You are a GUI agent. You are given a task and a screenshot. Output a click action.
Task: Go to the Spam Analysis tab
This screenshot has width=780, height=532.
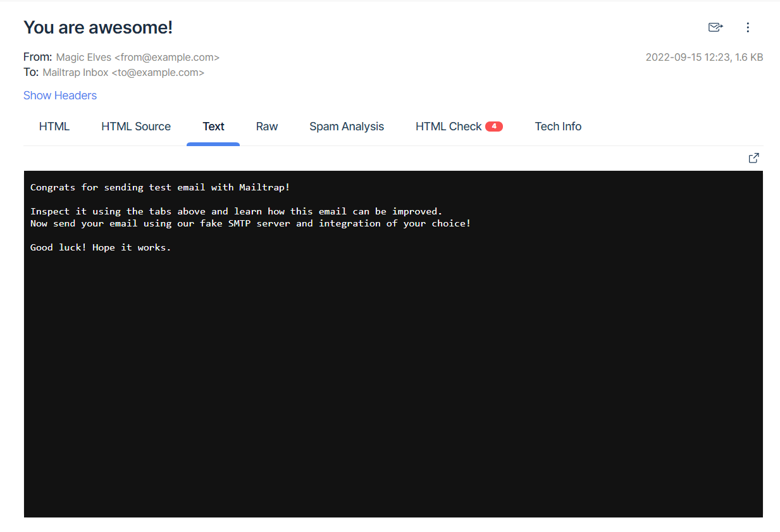[347, 127]
